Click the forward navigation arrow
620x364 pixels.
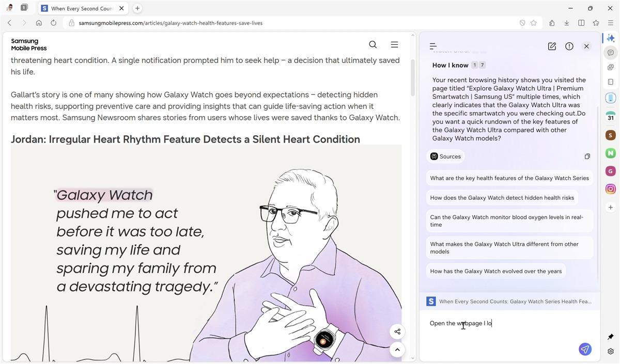(24, 23)
